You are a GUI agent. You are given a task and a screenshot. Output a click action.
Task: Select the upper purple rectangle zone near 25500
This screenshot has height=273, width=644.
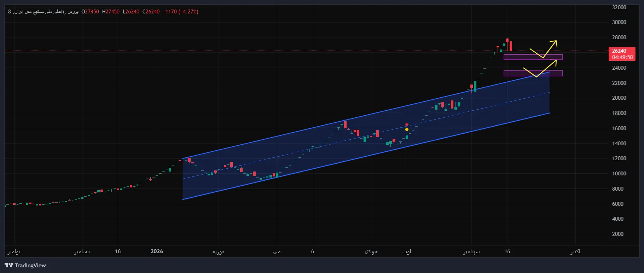(533, 57)
